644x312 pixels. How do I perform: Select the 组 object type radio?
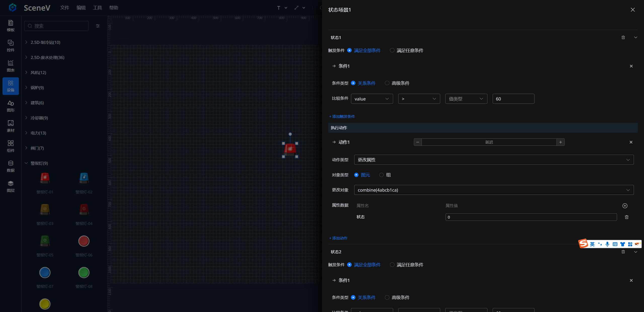(x=382, y=175)
